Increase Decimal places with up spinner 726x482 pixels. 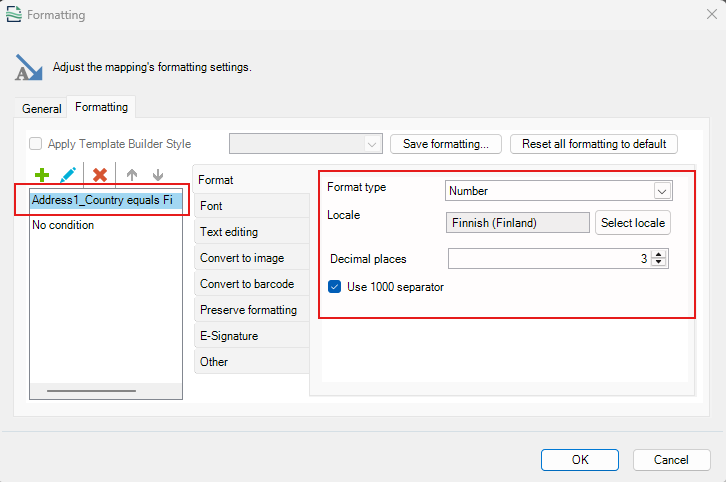(x=659, y=254)
